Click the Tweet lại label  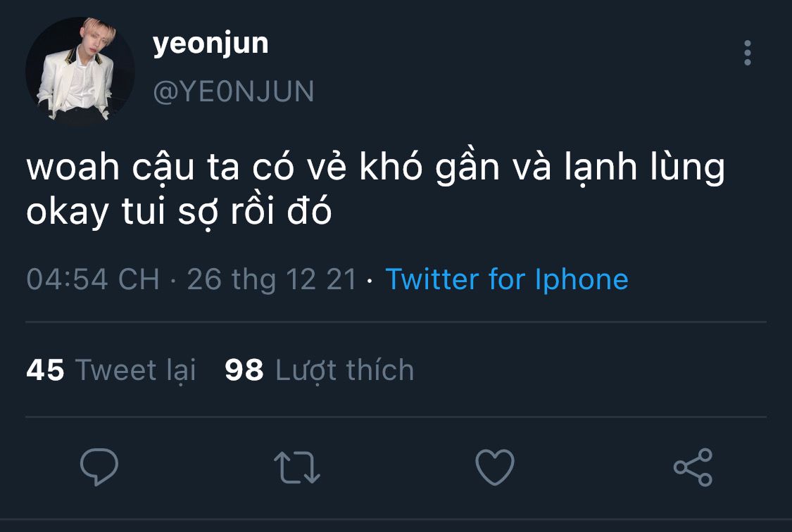click(x=135, y=370)
